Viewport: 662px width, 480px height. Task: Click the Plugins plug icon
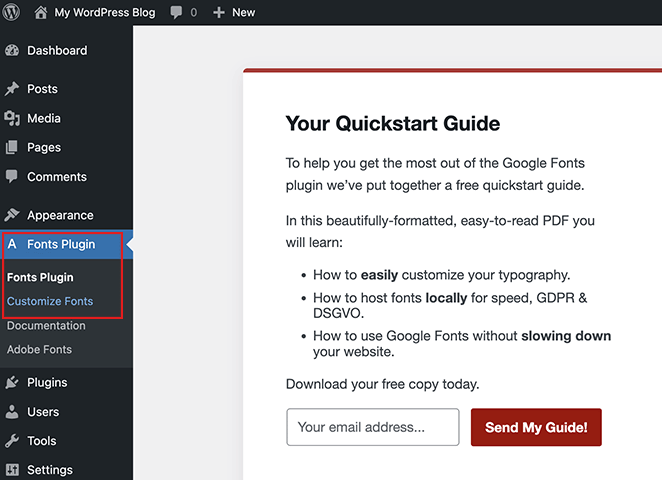point(12,382)
